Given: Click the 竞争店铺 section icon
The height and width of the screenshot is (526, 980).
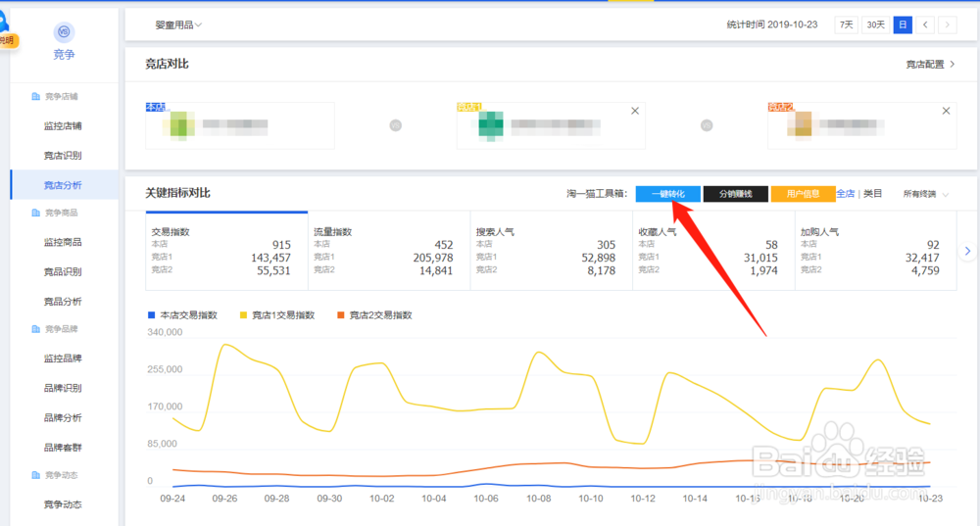Looking at the screenshot, I should coord(35,96).
